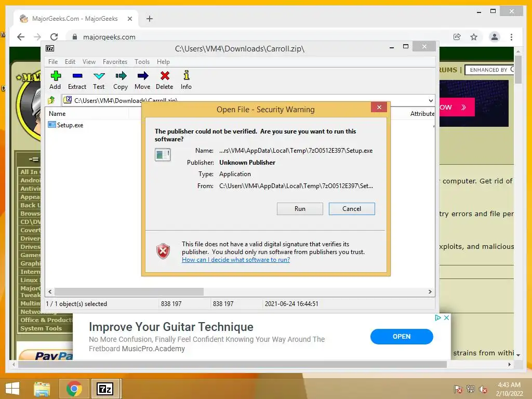
Task: Click the Office & Productivity category link
Action: click(46, 320)
